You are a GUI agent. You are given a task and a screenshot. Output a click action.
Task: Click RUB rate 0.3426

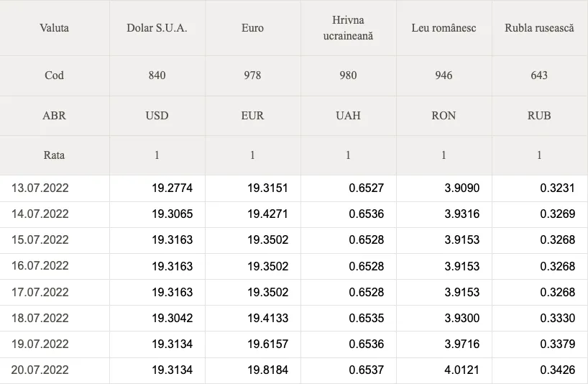click(x=558, y=370)
